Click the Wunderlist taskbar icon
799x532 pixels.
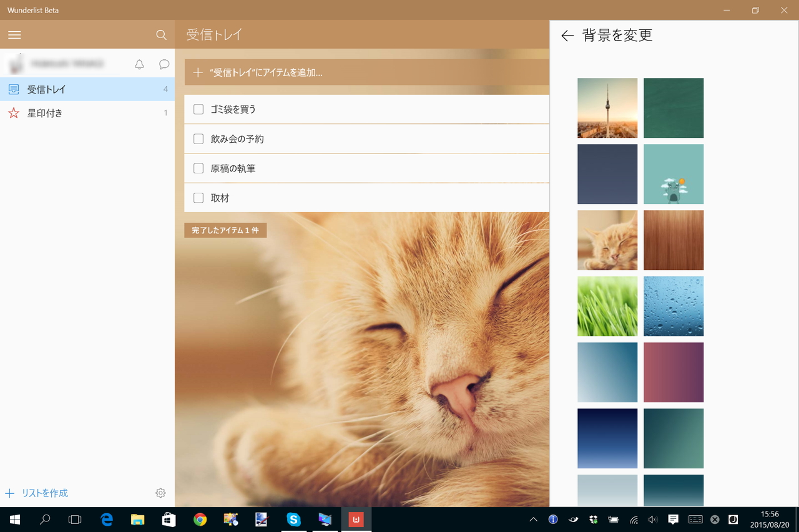(356, 519)
